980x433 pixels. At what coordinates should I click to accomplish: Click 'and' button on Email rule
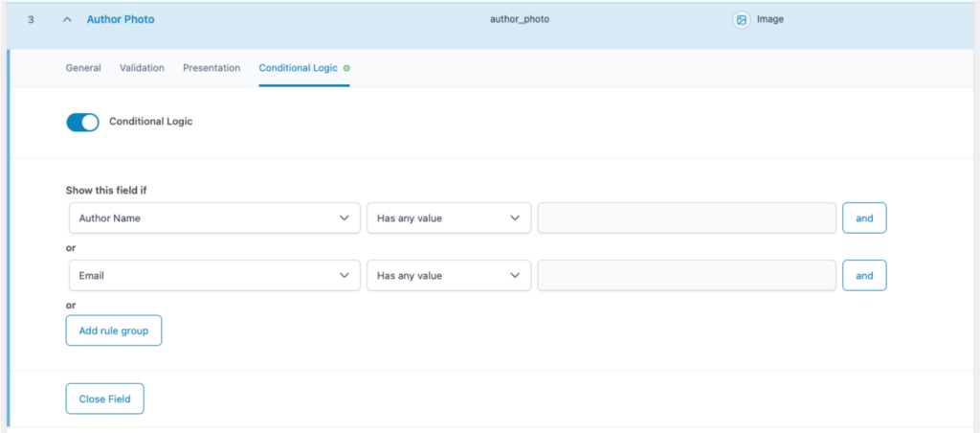[x=863, y=275]
